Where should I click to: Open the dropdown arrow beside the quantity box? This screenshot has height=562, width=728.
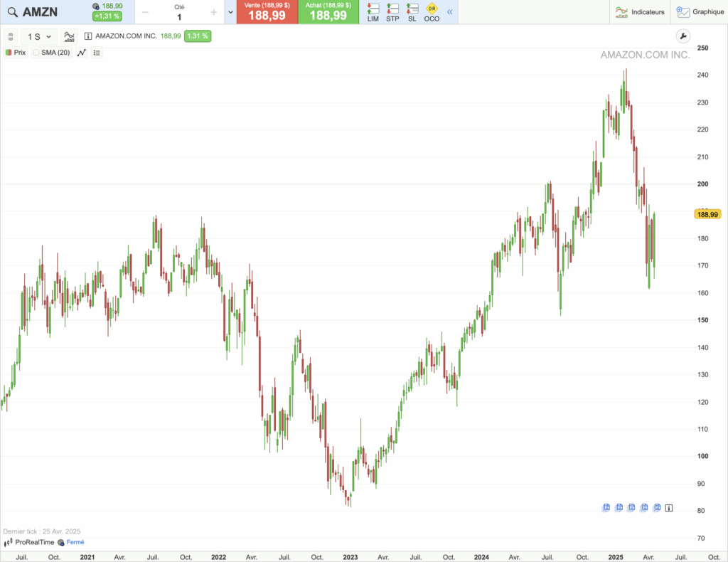[230, 13]
